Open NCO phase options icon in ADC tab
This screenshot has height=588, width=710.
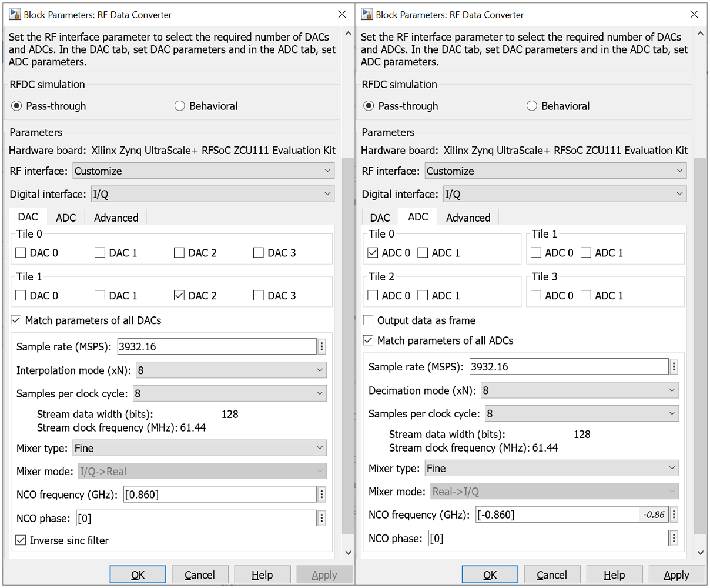674,537
